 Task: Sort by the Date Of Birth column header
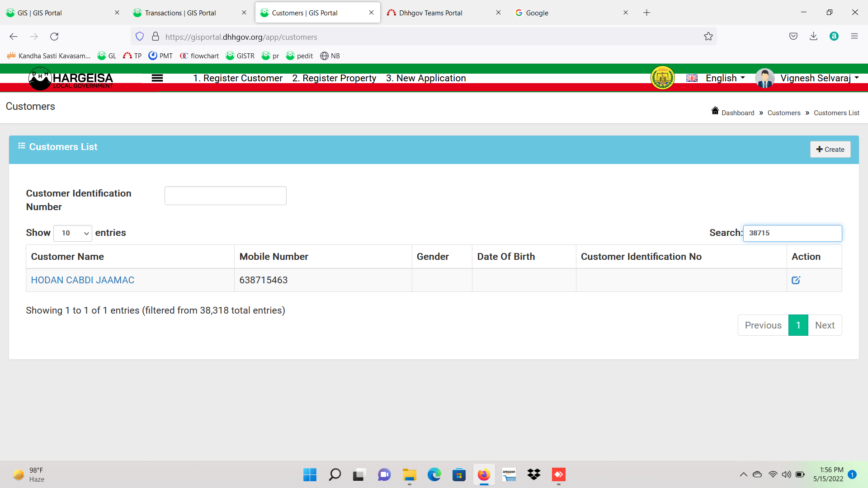pos(524,257)
